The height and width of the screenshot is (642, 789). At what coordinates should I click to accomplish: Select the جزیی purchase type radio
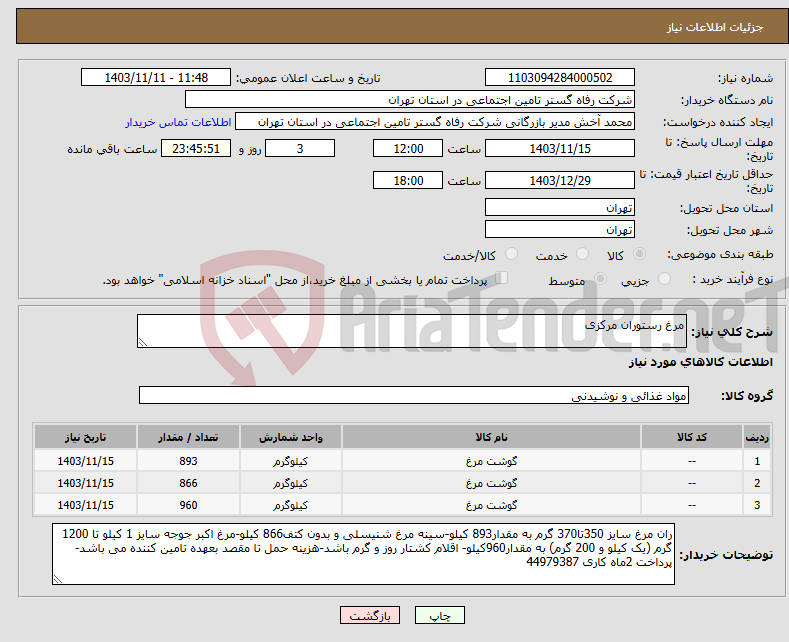tap(664, 279)
